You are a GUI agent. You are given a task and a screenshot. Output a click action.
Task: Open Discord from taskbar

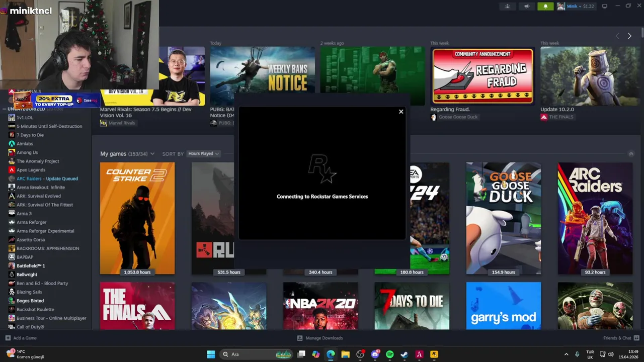[x=375, y=354]
